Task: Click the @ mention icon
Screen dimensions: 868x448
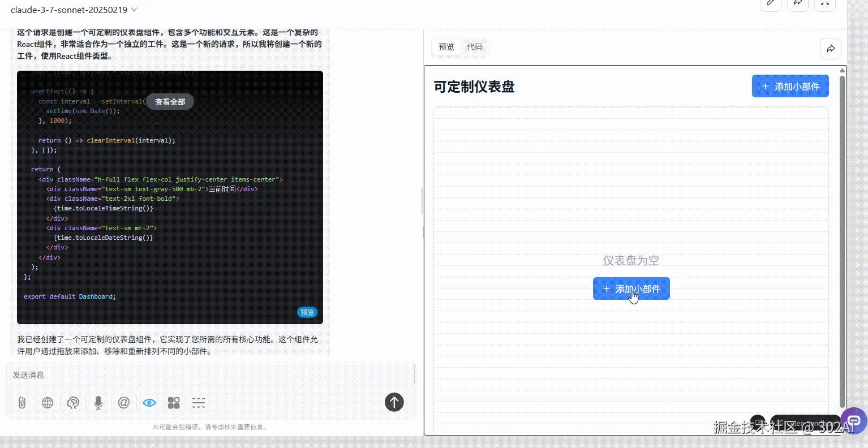Action: [x=124, y=403]
